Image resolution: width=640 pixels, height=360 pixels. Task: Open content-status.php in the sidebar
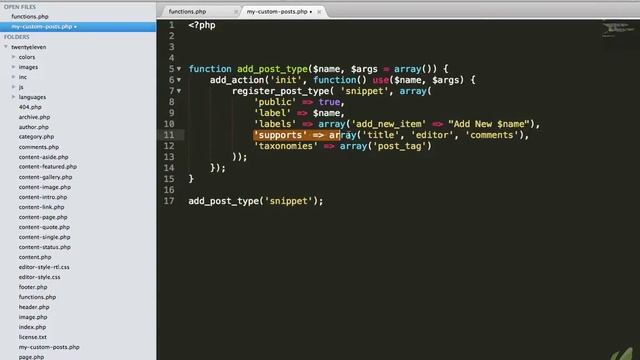click(x=44, y=247)
